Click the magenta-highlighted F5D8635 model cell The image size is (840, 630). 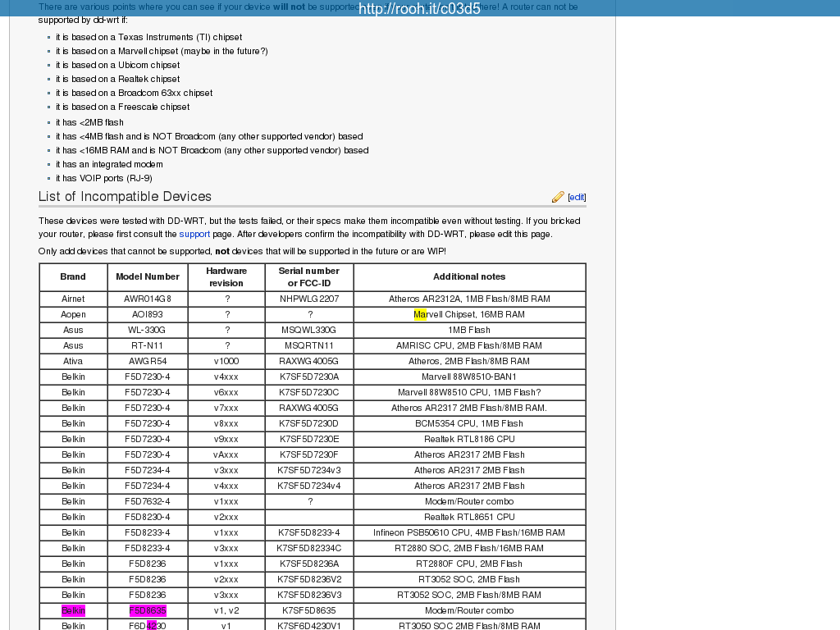(148, 610)
